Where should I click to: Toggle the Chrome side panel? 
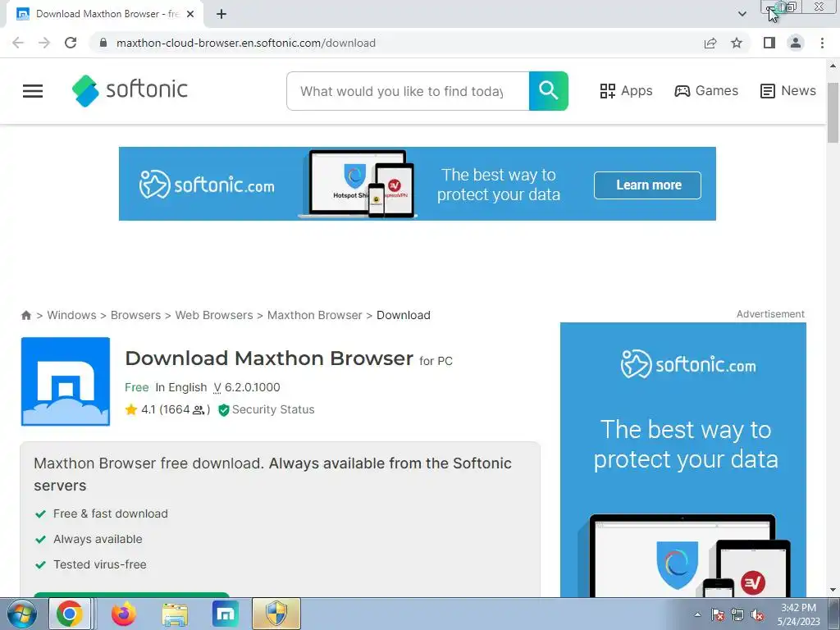tap(769, 43)
